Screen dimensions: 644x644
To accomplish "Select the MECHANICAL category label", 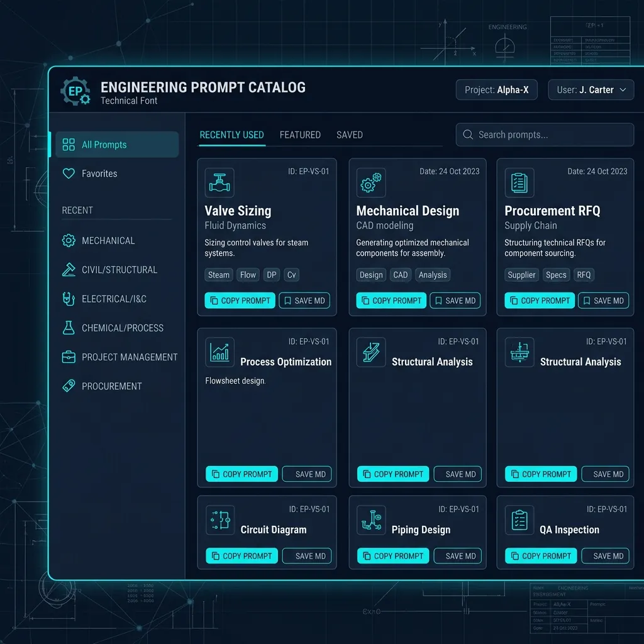I will pos(108,241).
